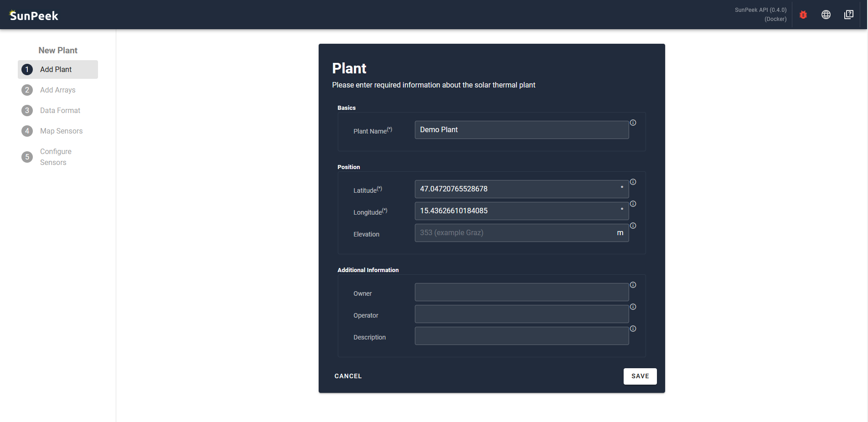Go to step 4 Map Sensors
Image resolution: width=868 pixels, height=422 pixels.
pyautogui.click(x=58, y=131)
